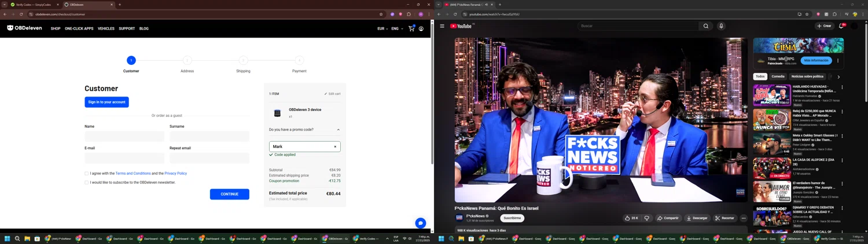Click the E-mail input field
Image resolution: width=868 pixels, height=244 pixels.
click(x=124, y=158)
